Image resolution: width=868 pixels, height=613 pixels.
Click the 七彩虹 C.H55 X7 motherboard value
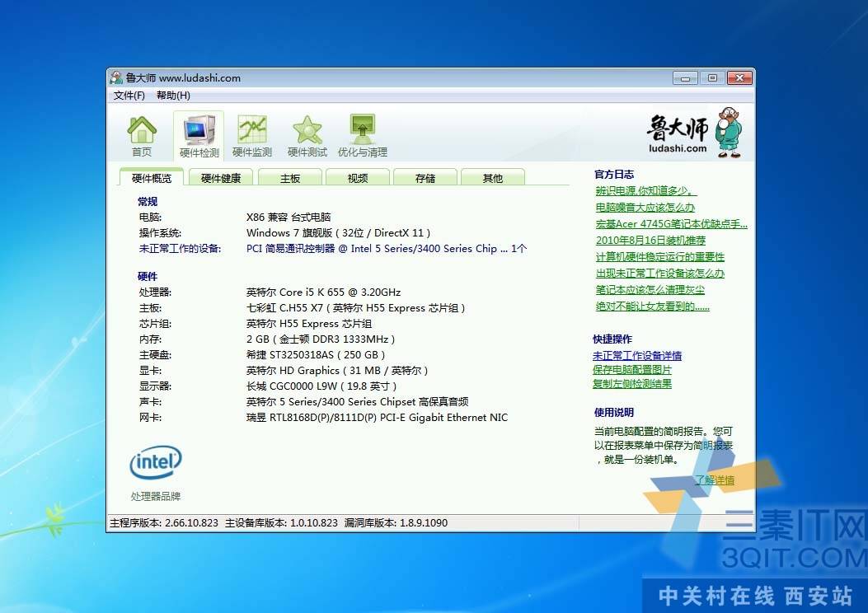355,307
